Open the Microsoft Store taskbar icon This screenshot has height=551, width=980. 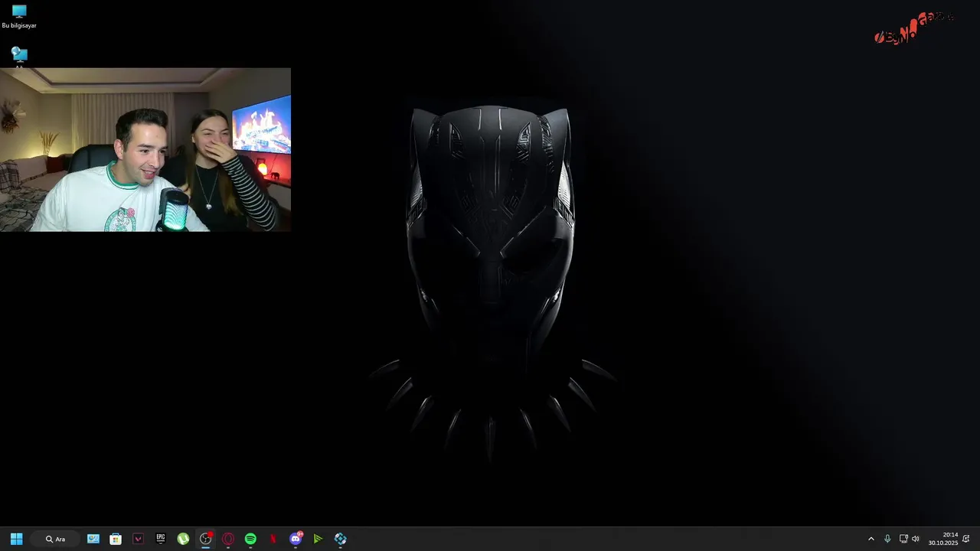point(116,539)
